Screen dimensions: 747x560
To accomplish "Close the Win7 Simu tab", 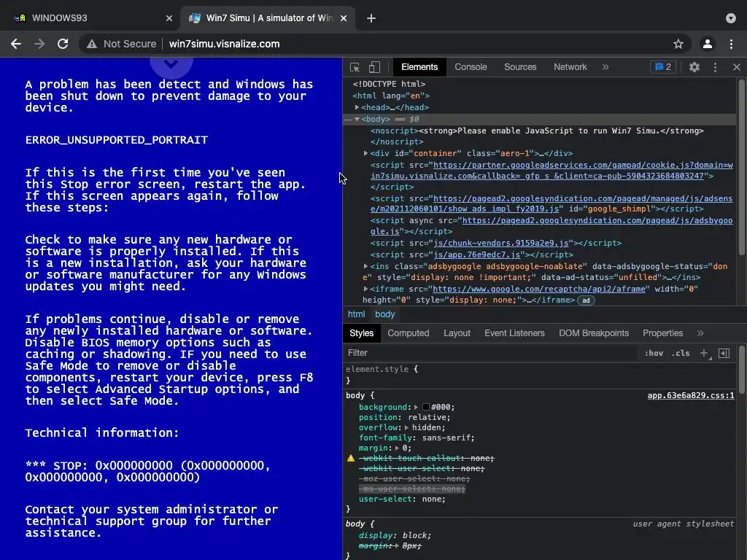I will click(x=344, y=18).
